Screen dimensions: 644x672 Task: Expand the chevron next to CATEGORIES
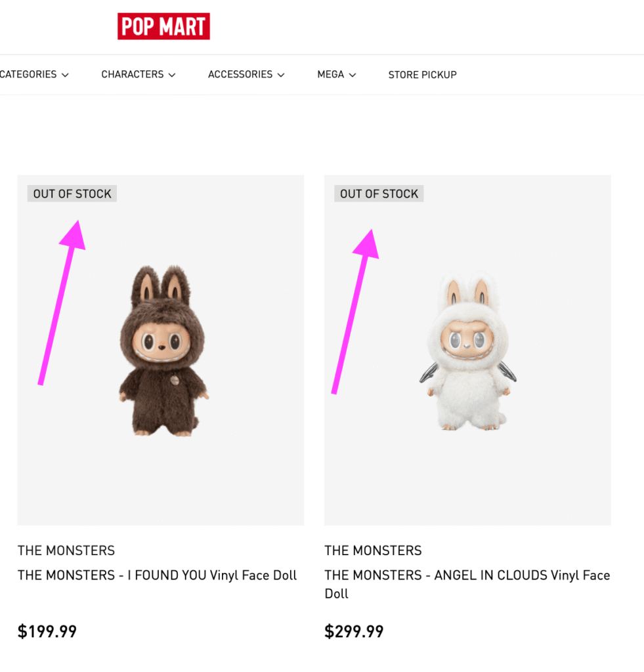[65, 75]
